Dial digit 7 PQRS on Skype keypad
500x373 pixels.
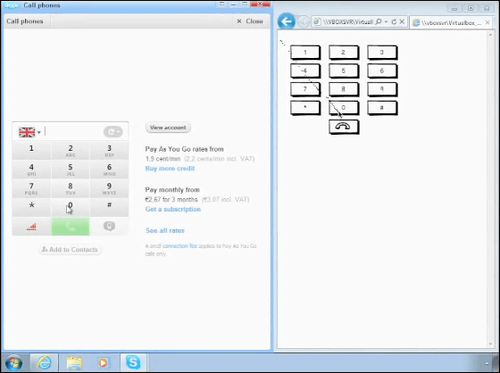click(x=31, y=188)
